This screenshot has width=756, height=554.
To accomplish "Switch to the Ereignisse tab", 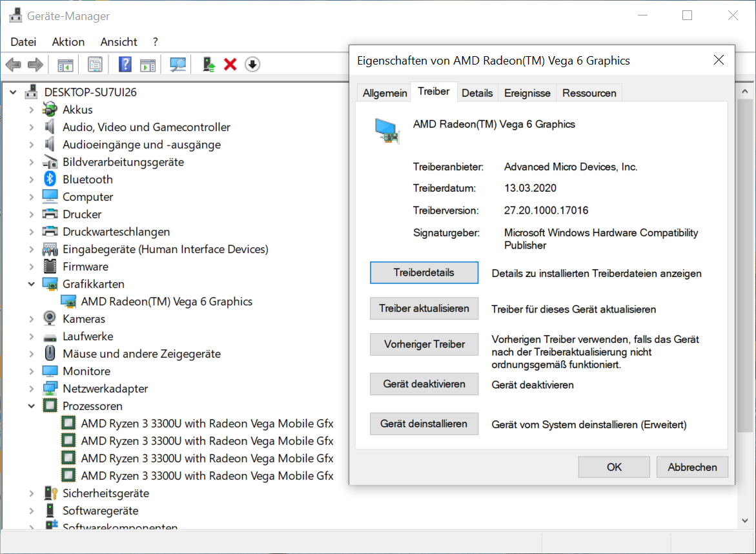I will click(527, 93).
